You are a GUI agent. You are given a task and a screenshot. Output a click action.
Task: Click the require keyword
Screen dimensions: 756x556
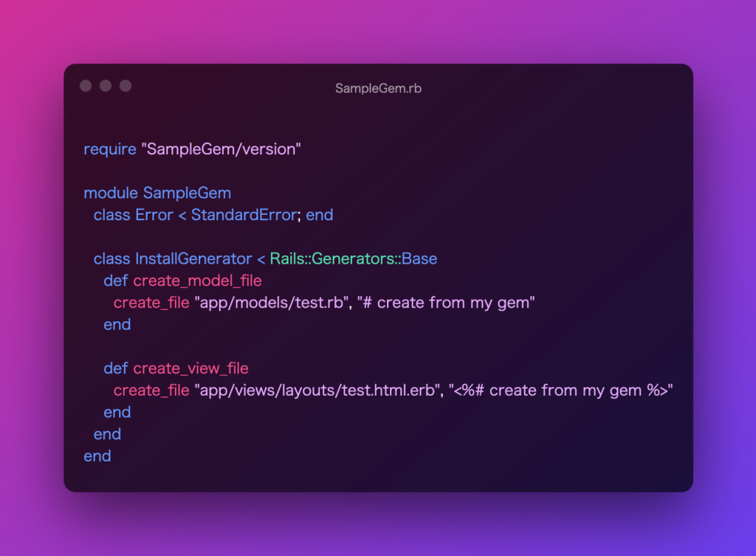point(110,149)
